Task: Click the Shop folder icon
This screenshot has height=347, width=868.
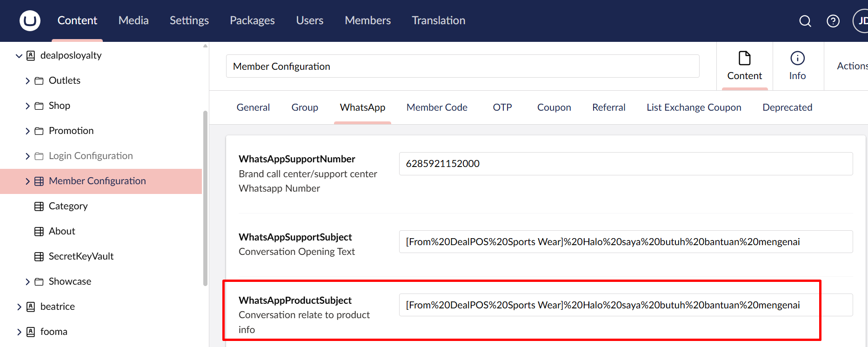Action: tap(39, 106)
